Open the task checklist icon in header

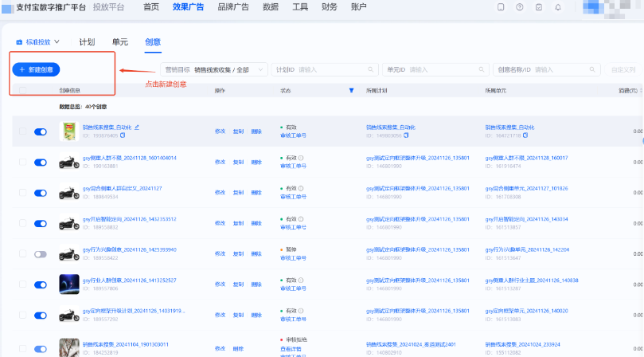[539, 7]
